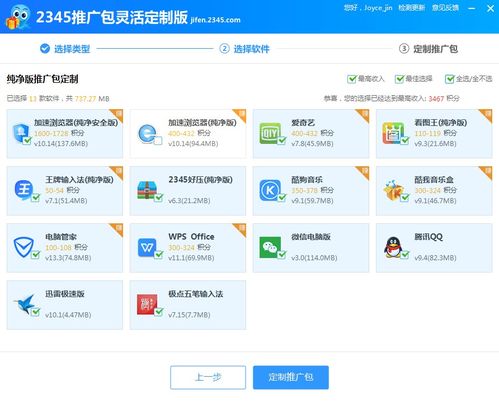Click the v9.4(82.3MB) version text

click(x=435, y=258)
